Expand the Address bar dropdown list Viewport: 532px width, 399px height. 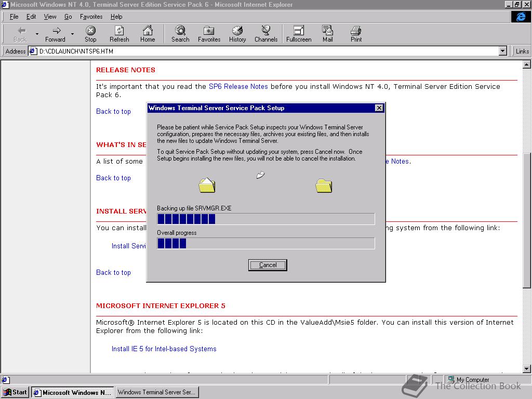click(x=503, y=51)
